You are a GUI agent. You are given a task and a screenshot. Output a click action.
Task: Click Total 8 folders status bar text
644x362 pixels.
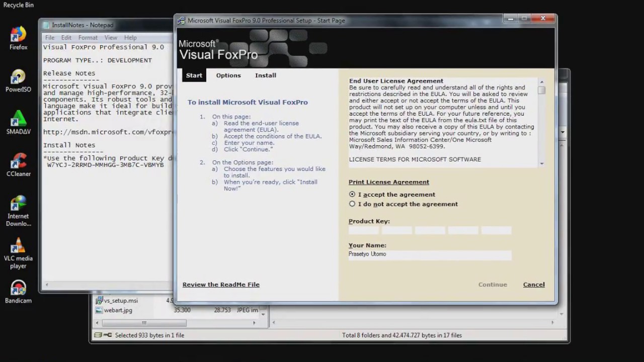pyautogui.click(x=402, y=335)
